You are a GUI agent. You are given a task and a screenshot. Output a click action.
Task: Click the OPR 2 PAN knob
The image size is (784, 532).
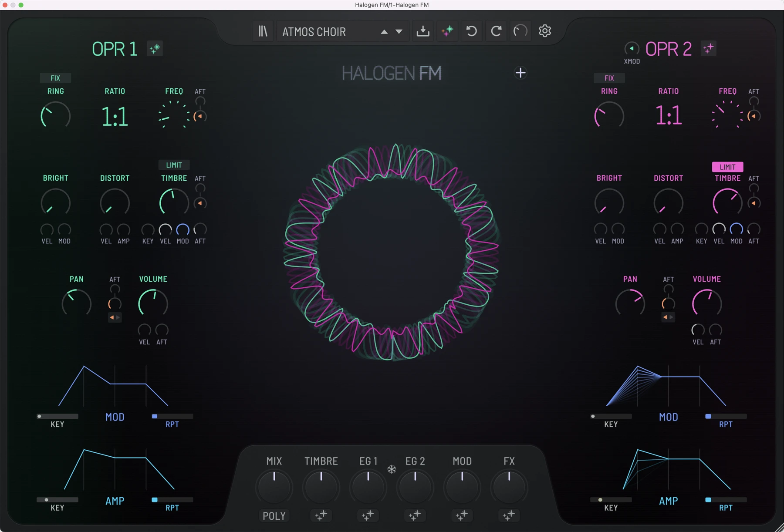(x=630, y=303)
